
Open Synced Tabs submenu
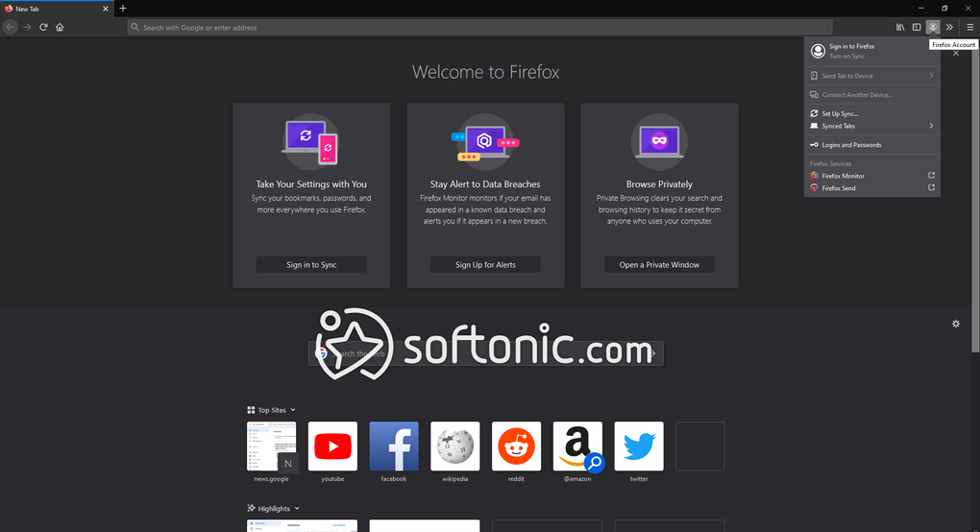coord(871,126)
